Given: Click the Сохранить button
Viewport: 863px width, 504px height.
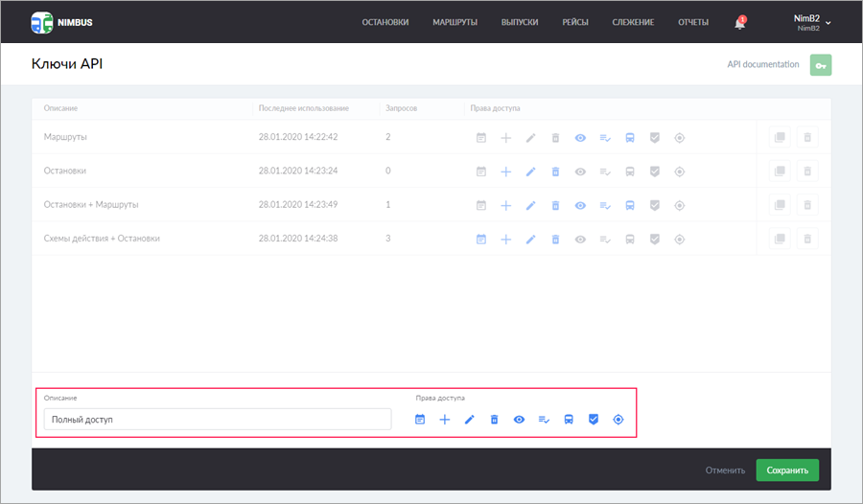Looking at the screenshot, I should (x=787, y=470).
